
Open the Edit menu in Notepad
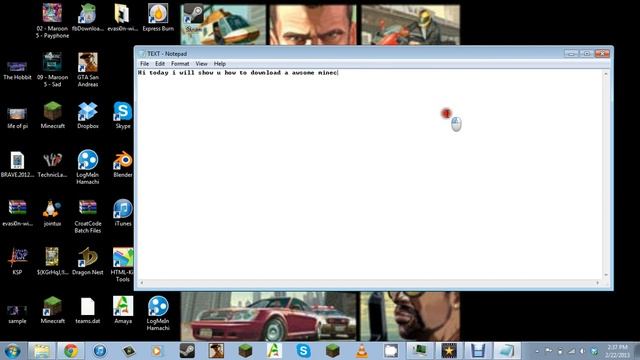(x=160, y=64)
